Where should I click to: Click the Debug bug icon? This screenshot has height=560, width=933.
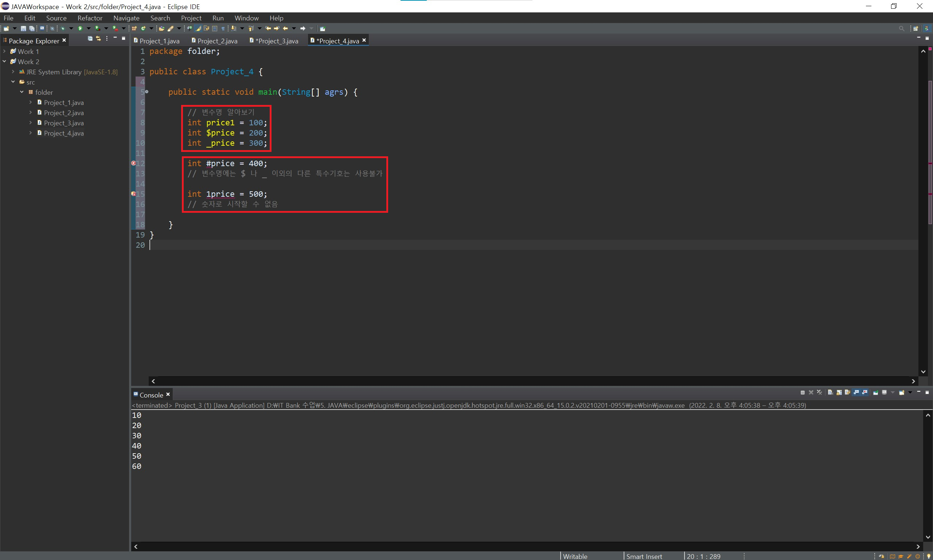63,28
